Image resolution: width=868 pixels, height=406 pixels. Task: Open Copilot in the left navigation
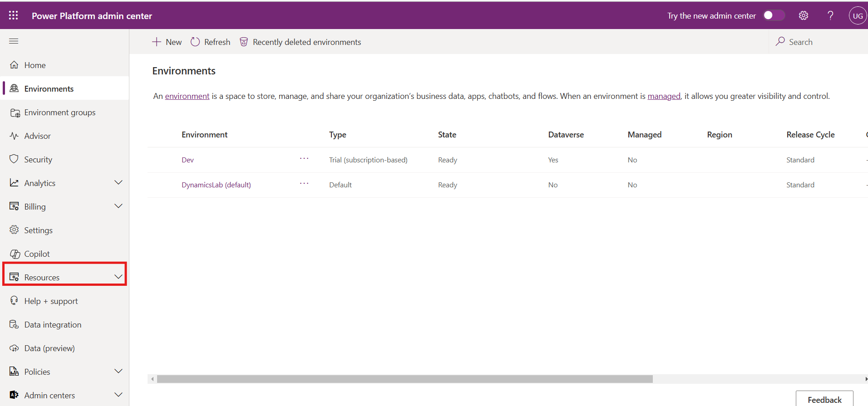point(37,254)
